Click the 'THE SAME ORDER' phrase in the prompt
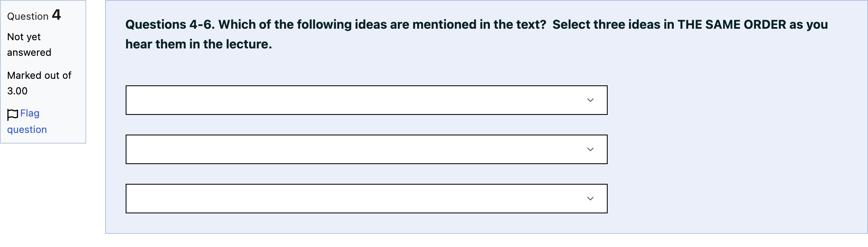The image size is (868, 247). tap(732, 25)
